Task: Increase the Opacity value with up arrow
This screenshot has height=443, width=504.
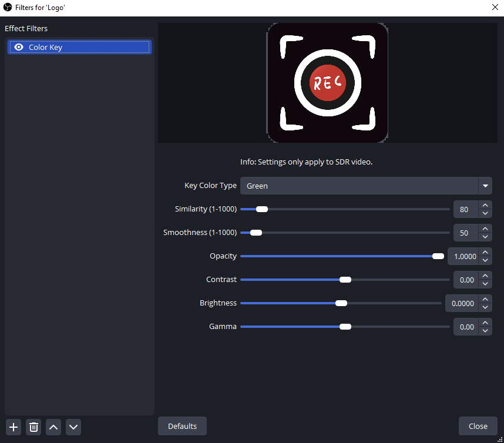Action: point(485,253)
